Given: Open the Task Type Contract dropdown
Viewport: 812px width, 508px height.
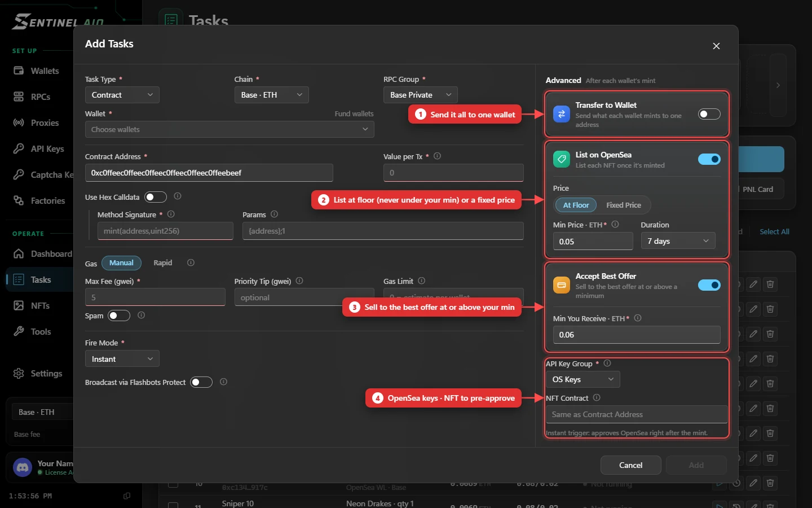Looking at the screenshot, I should 122,95.
